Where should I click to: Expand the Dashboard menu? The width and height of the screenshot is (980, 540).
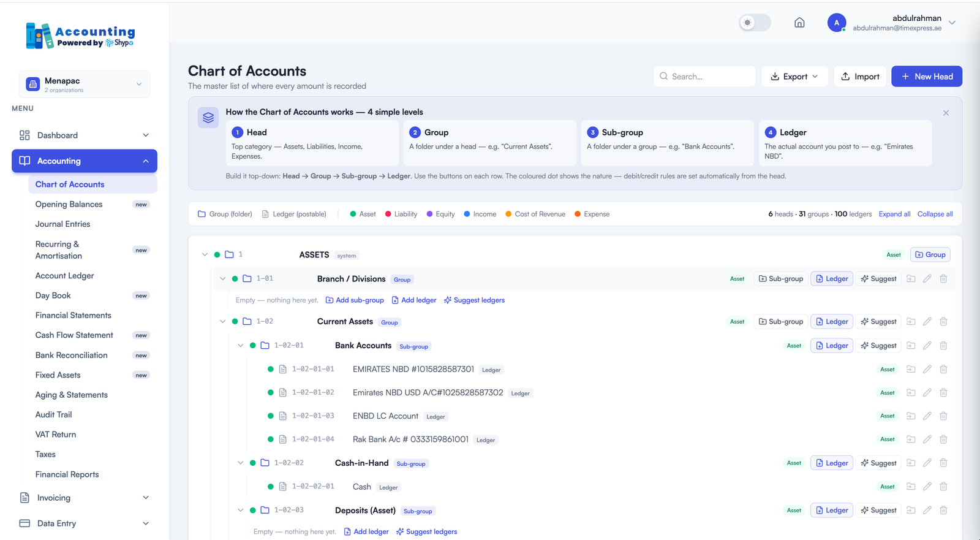pyautogui.click(x=85, y=135)
